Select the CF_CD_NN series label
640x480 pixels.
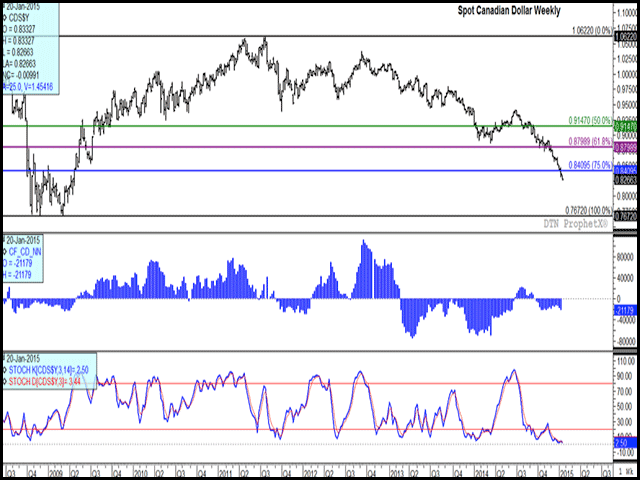pyautogui.click(x=25, y=252)
